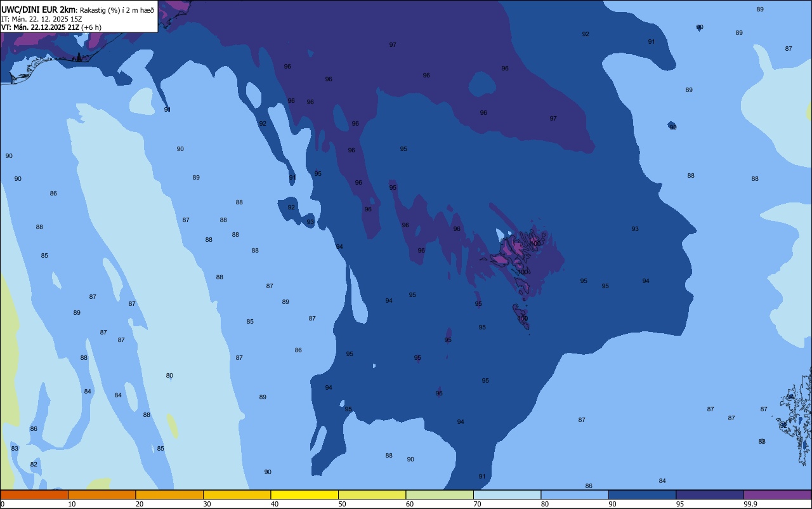Image resolution: width=812 pixels, height=509 pixels.
Task: Select the bright yellow 40–50 legend swatch
Action: pyautogui.click(x=304, y=494)
